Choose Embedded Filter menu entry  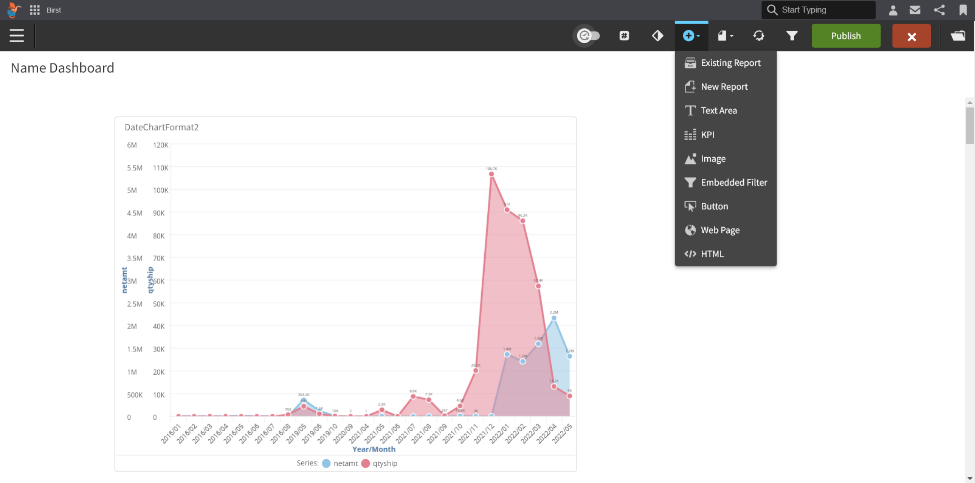(733, 183)
